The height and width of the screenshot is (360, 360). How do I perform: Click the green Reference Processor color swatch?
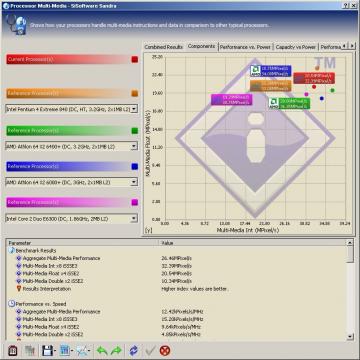point(135,131)
